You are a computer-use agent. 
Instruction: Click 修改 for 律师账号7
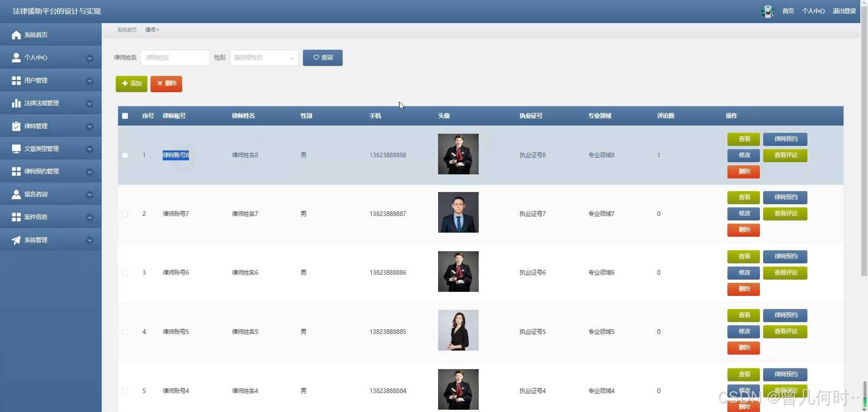click(744, 214)
